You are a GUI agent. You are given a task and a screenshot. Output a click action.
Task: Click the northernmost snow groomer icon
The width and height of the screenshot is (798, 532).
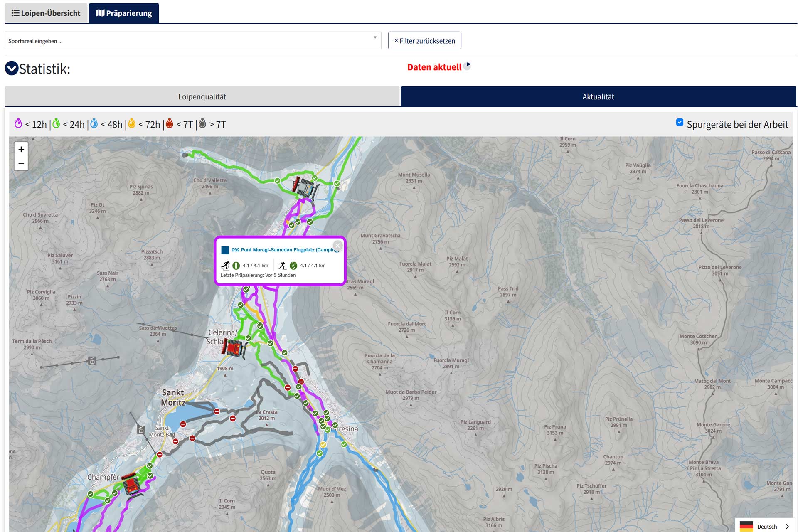click(x=305, y=187)
